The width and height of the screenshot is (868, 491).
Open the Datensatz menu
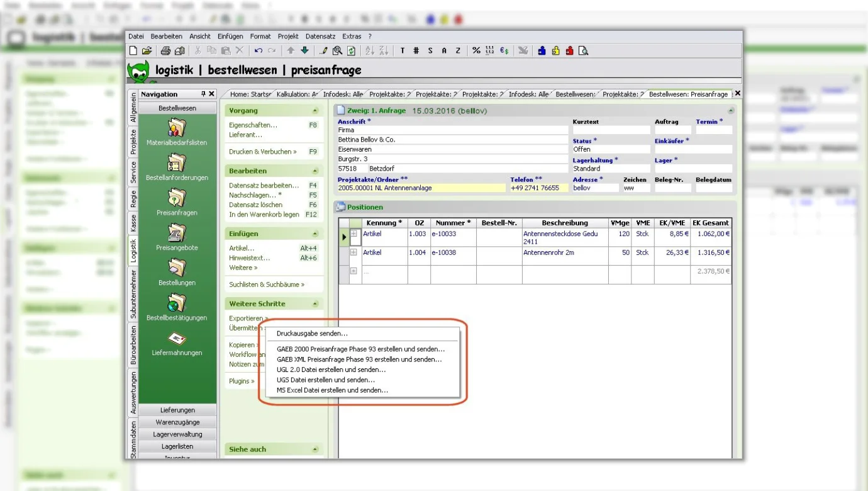[321, 37]
